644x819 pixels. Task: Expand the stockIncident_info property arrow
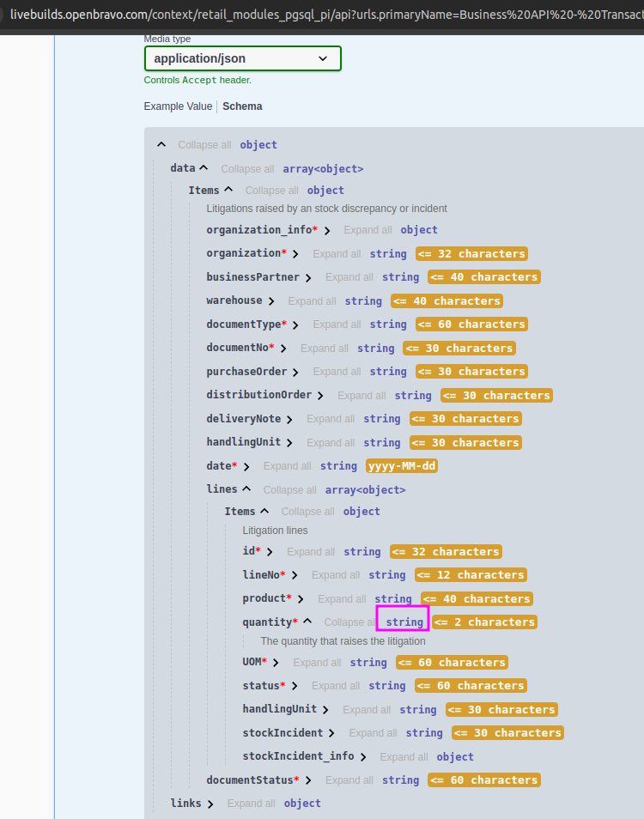(x=363, y=757)
